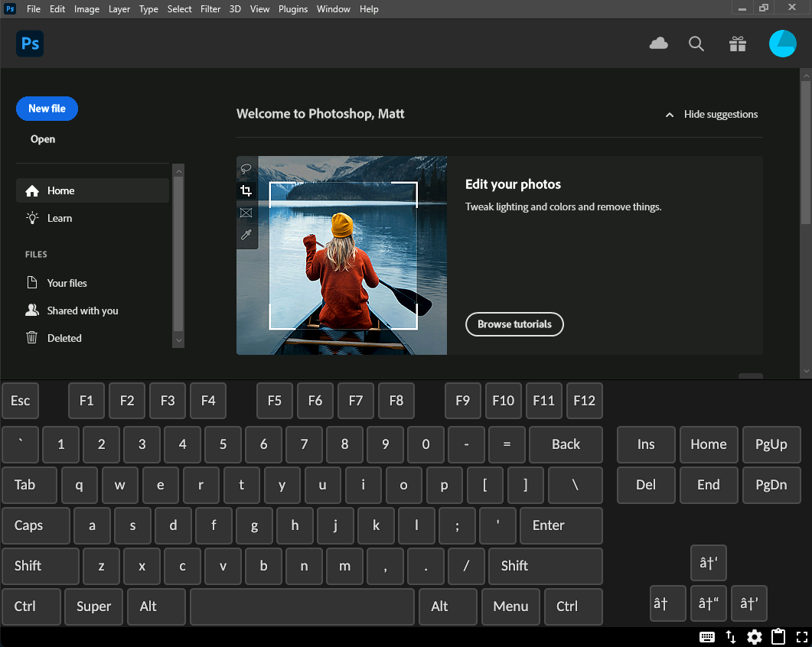
Task: Click the Photoshop Ps home logo
Action: coord(30,44)
